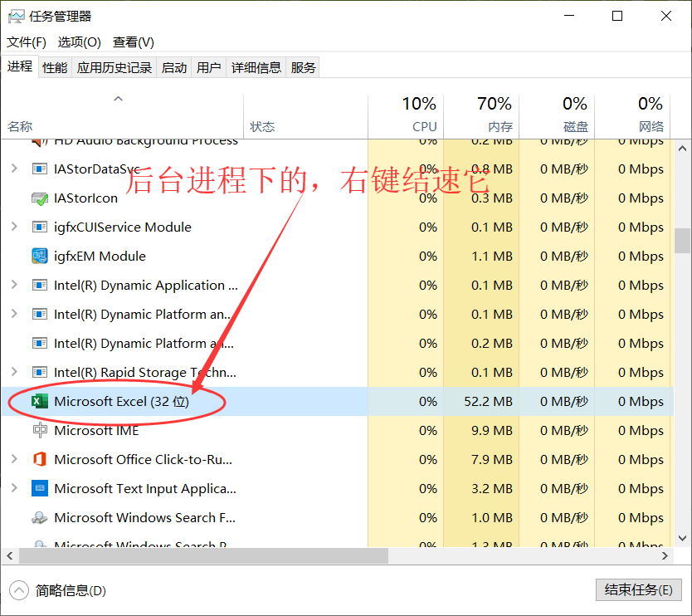
Task: Click the 7.9 MB memory value
Action: (492, 460)
